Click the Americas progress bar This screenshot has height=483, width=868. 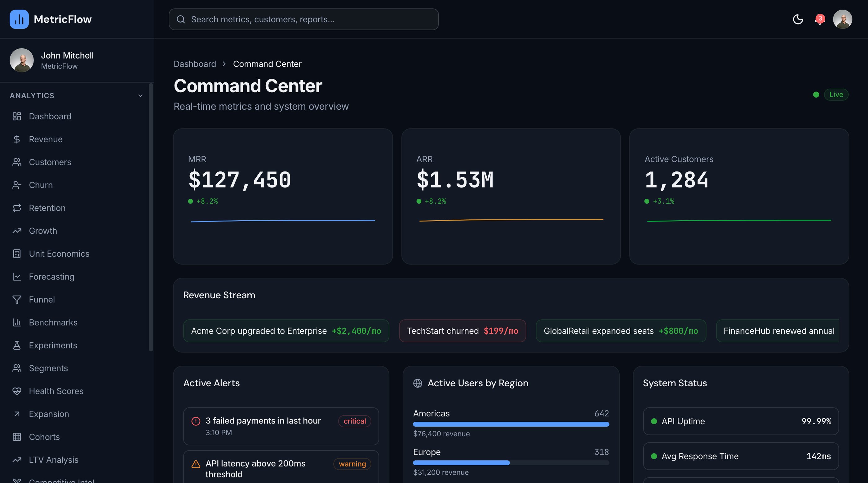click(511, 424)
